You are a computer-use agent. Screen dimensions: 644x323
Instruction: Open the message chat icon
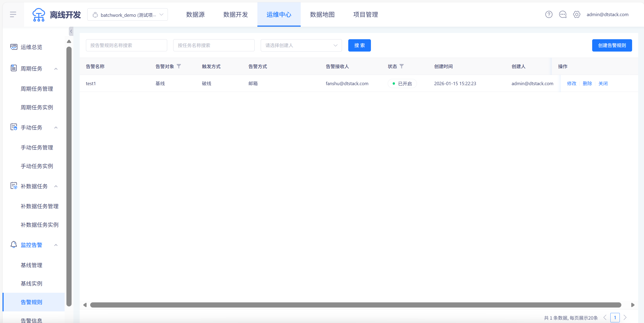click(x=563, y=15)
